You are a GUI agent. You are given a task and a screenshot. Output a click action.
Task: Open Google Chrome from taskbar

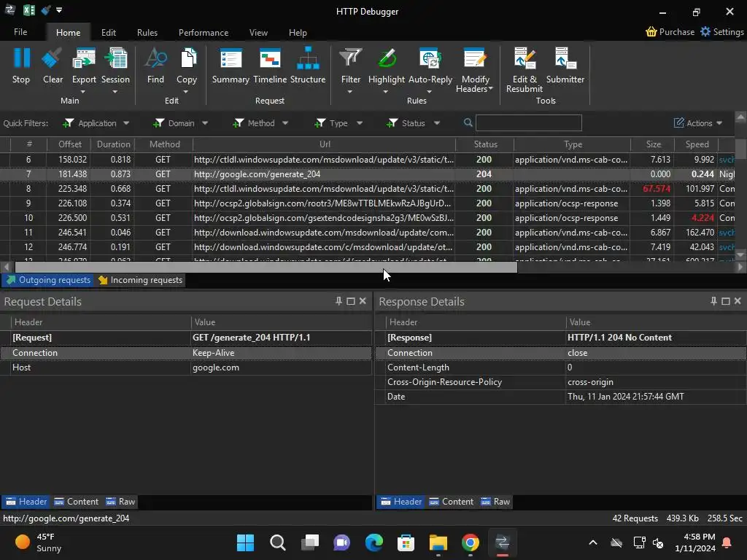[x=471, y=542]
